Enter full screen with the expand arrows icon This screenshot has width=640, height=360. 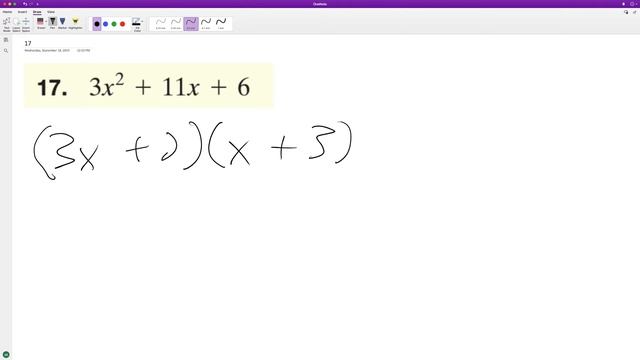click(634, 12)
